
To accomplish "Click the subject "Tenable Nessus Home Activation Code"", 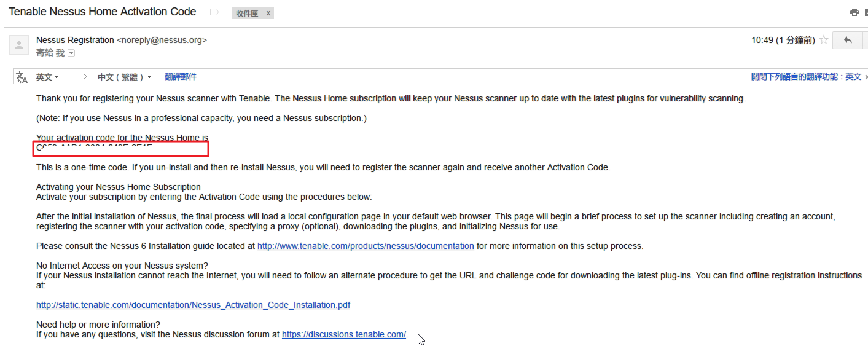I will coord(103,12).
